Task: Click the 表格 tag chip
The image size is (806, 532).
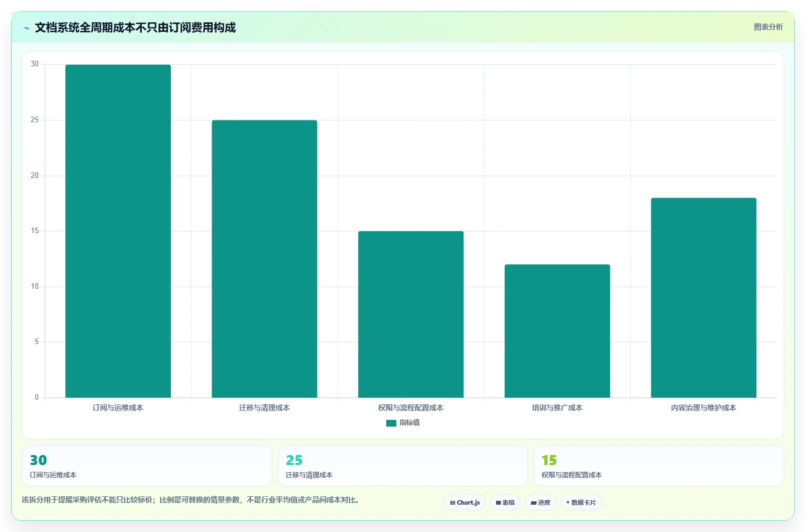Action: (x=505, y=502)
